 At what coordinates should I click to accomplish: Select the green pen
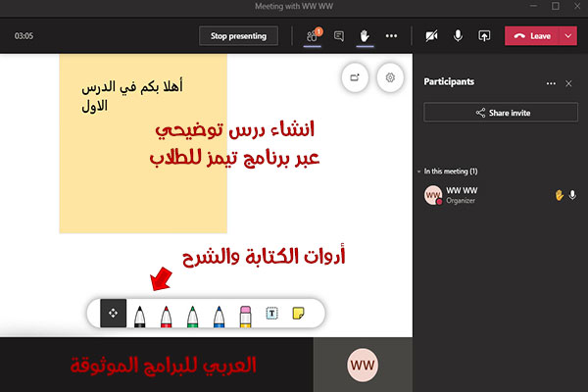[193, 317]
